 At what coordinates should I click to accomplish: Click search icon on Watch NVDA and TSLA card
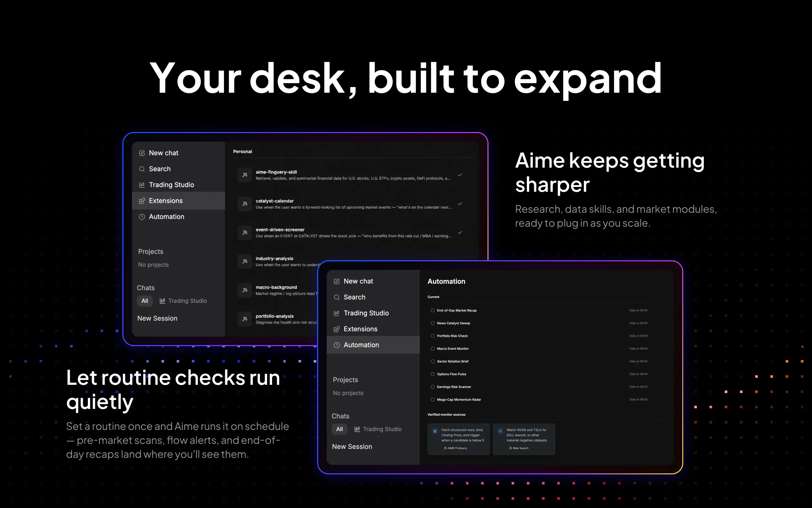pyautogui.click(x=500, y=431)
